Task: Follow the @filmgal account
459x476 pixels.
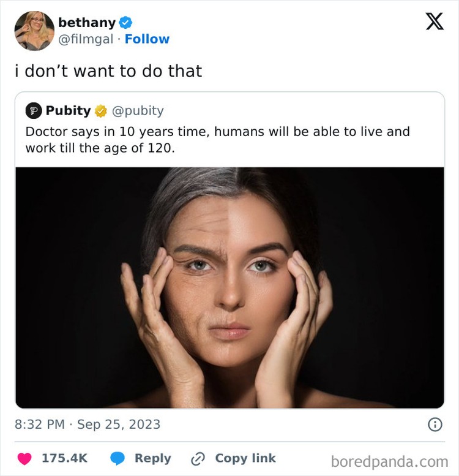Action: [x=147, y=39]
